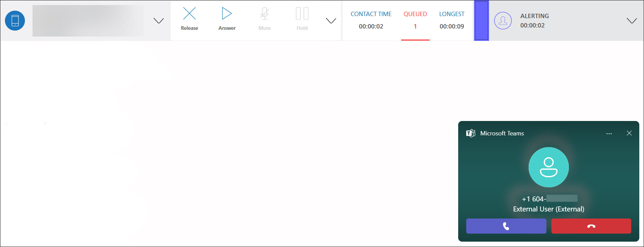Image resolution: width=644 pixels, height=247 pixels.
Task: Click the caller avatar in Teams notification
Action: click(x=549, y=167)
